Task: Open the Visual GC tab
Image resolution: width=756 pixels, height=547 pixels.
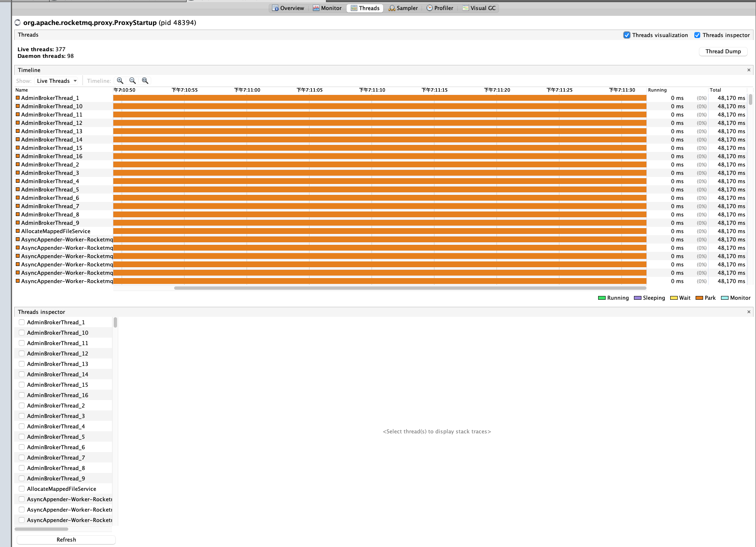Action: click(479, 8)
